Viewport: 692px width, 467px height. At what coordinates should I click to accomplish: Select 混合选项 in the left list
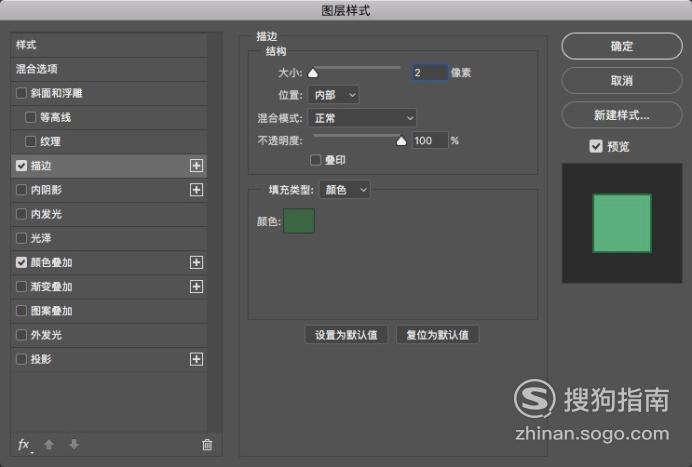pos(109,69)
